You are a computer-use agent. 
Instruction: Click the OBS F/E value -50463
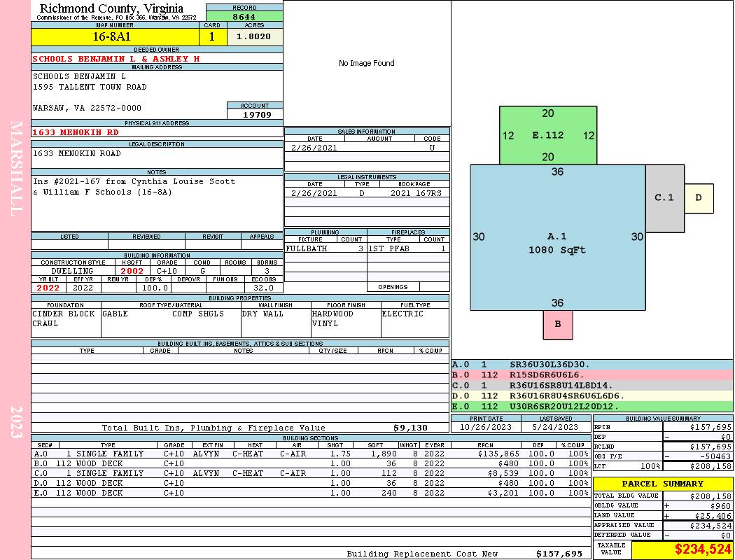click(715, 456)
